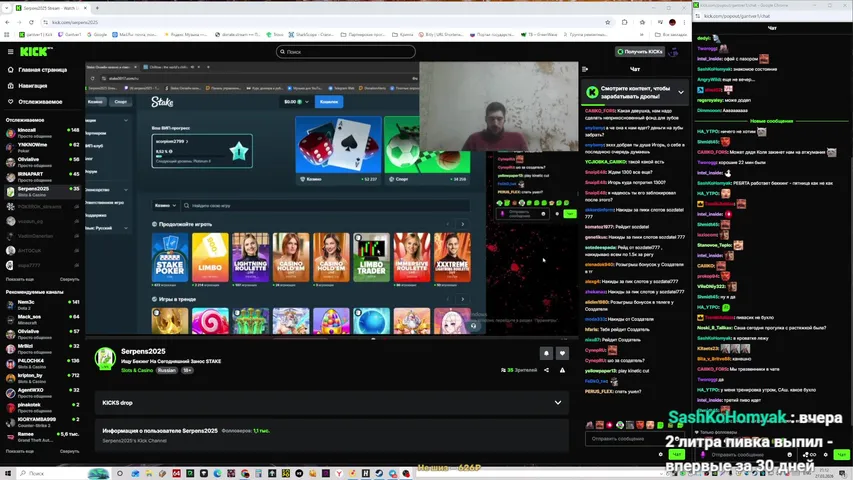Click the 'Slots & Casino' category link

point(137,370)
